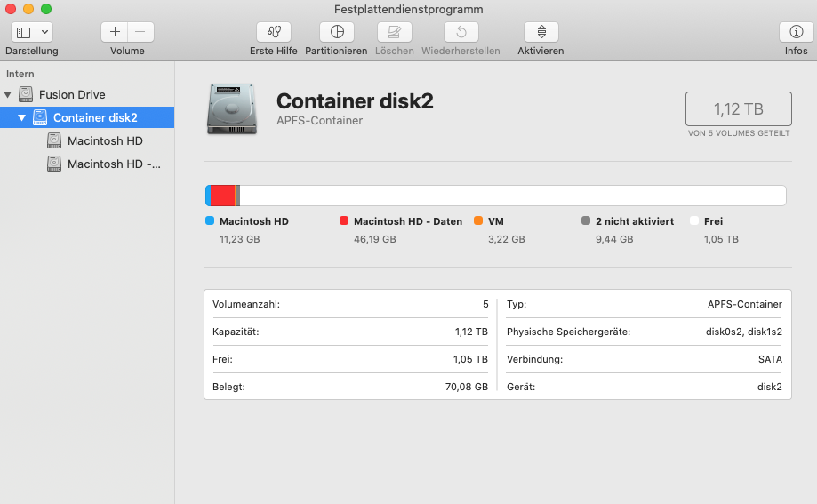Click the remove volume minus button
Screen dimensions: 817x504
[140, 32]
